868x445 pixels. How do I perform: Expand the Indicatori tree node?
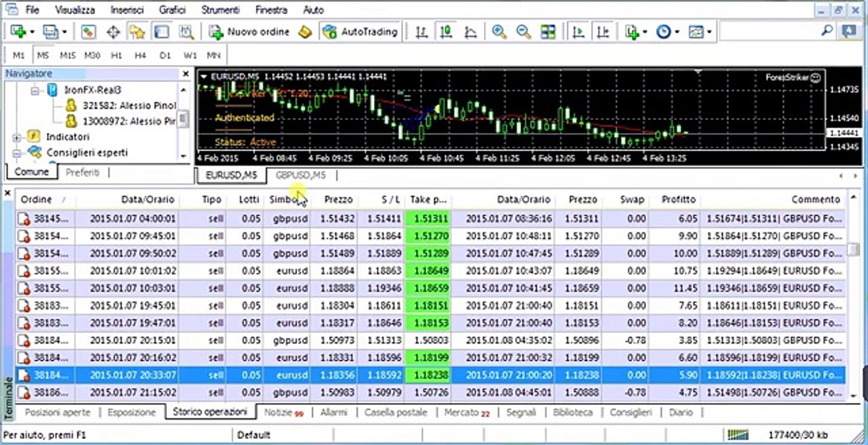point(17,137)
